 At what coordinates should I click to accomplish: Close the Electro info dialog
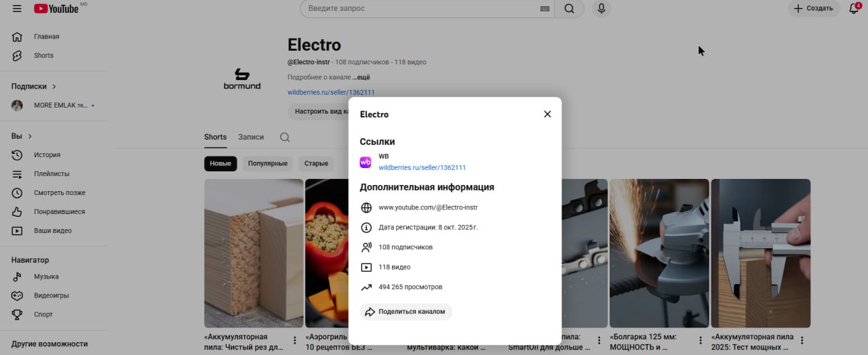click(x=547, y=114)
